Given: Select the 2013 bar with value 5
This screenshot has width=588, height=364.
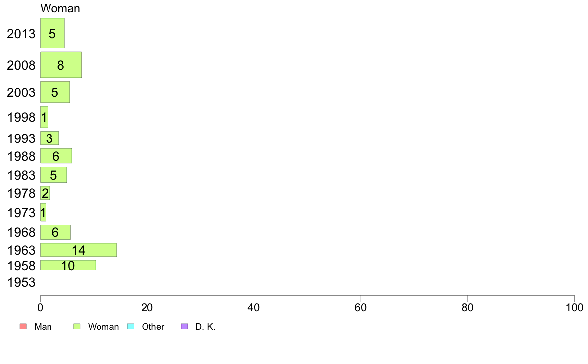Looking at the screenshot, I should coord(52,33).
